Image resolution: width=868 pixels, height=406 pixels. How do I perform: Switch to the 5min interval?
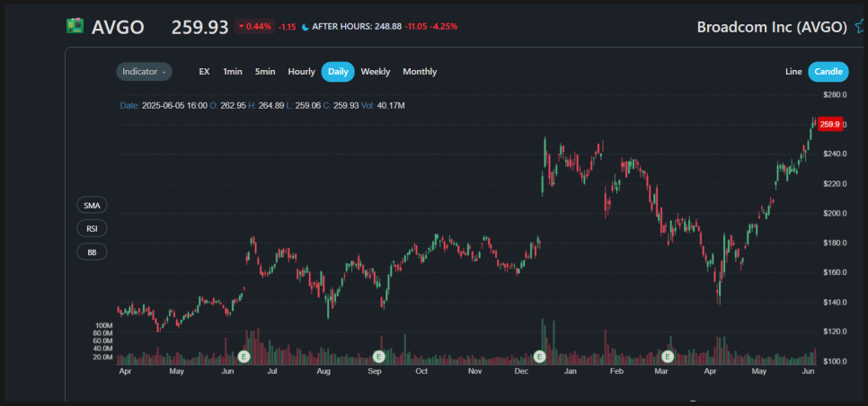(265, 72)
